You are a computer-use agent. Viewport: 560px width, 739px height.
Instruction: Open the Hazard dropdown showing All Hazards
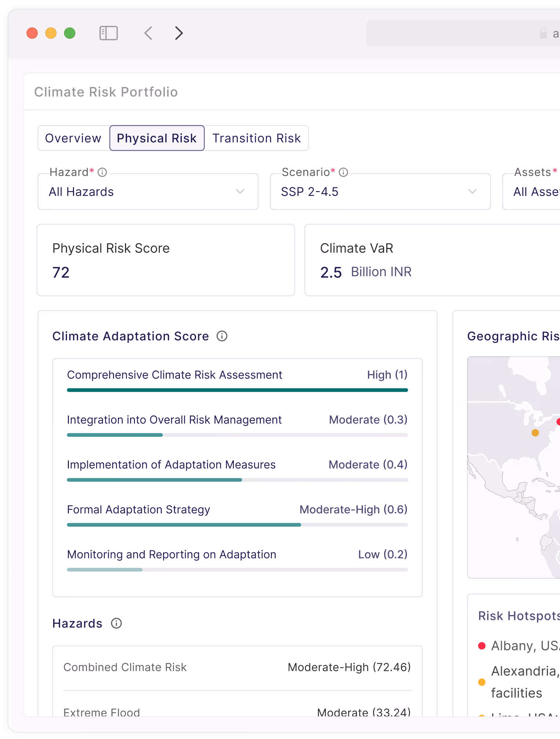point(148,191)
